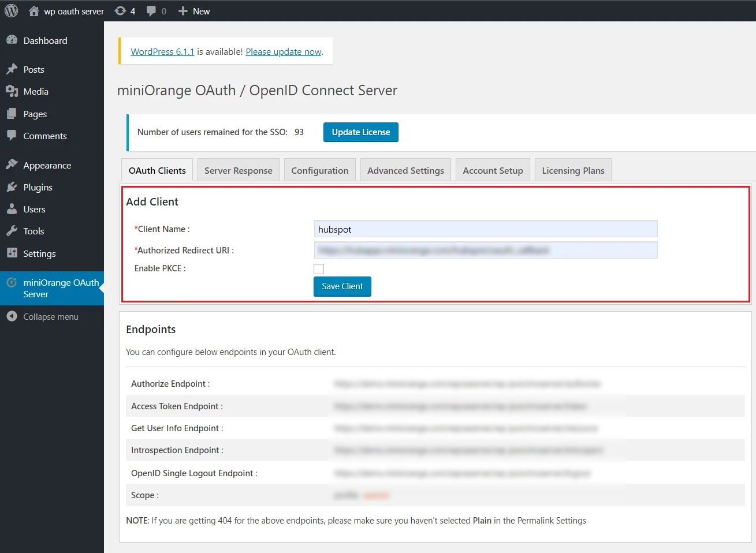This screenshot has width=756, height=553.
Task: Focus the Authorized Redirect URI field
Action: click(486, 250)
